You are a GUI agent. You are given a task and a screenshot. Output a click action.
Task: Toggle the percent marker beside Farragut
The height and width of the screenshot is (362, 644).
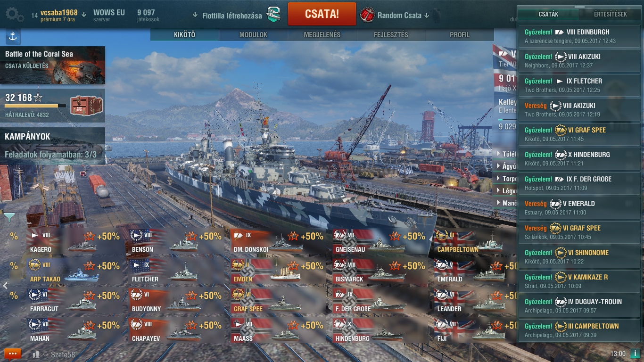14,296
